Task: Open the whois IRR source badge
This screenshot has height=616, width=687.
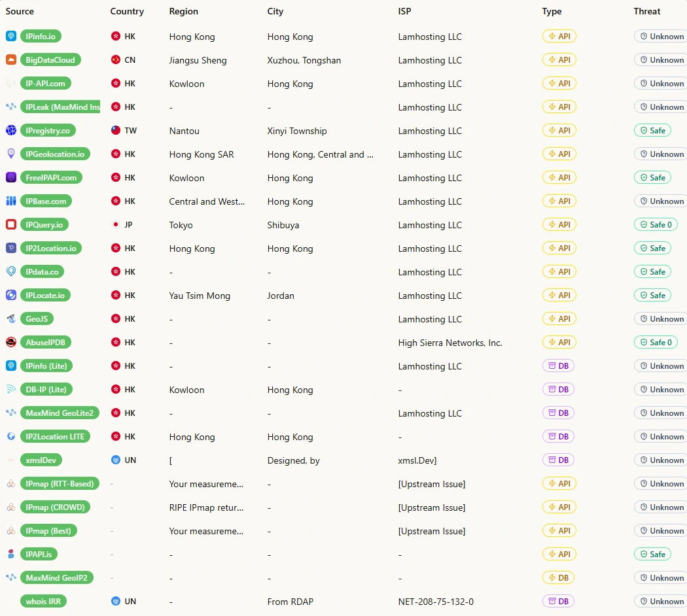Action: tap(43, 601)
